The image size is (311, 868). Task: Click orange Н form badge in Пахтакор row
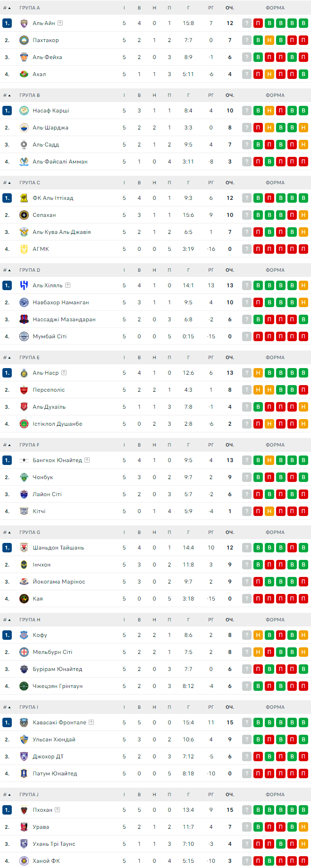coord(269,40)
